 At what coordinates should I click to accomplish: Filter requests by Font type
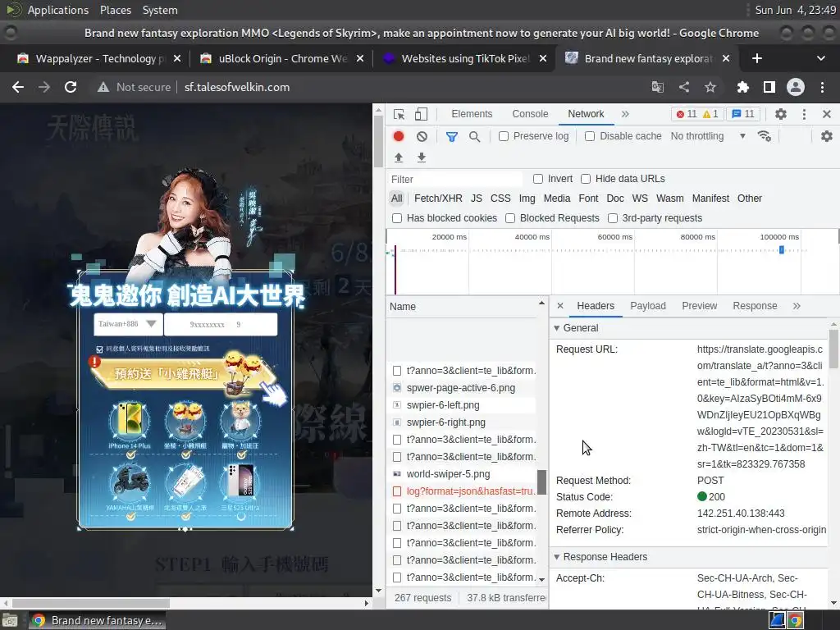click(588, 199)
